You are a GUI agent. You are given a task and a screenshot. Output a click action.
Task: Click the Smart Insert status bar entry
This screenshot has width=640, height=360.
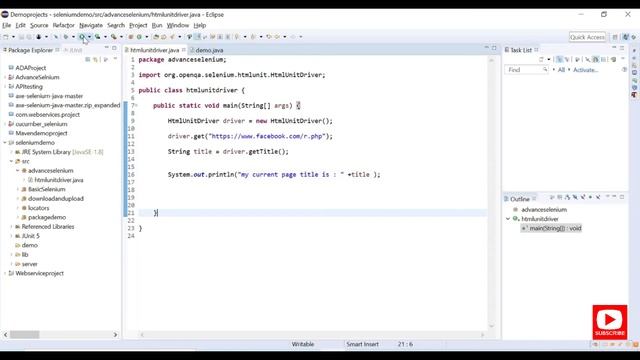tap(362, 344)
